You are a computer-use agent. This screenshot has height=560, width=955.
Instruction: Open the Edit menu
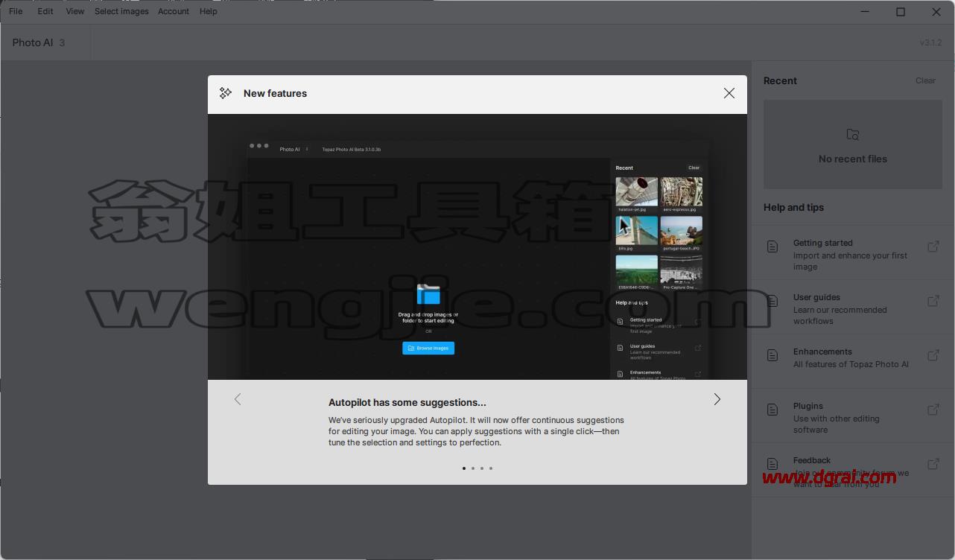tap(45, 11)
